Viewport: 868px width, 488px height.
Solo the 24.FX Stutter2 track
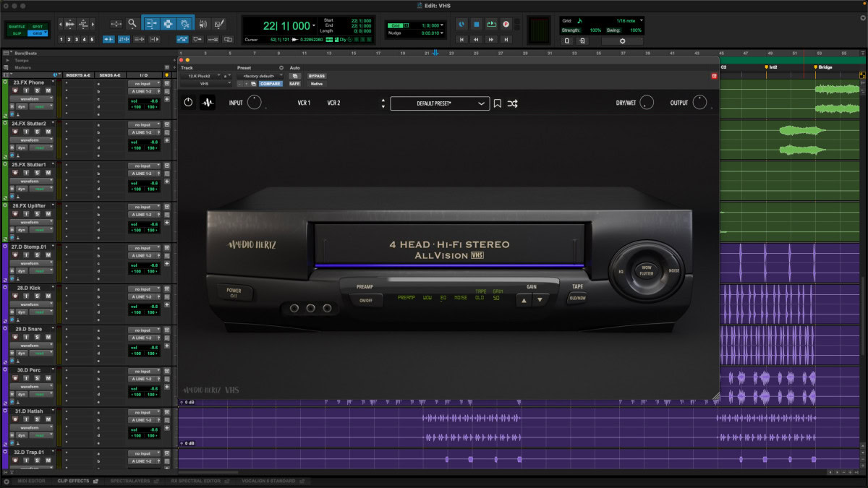tap(37, 132)
